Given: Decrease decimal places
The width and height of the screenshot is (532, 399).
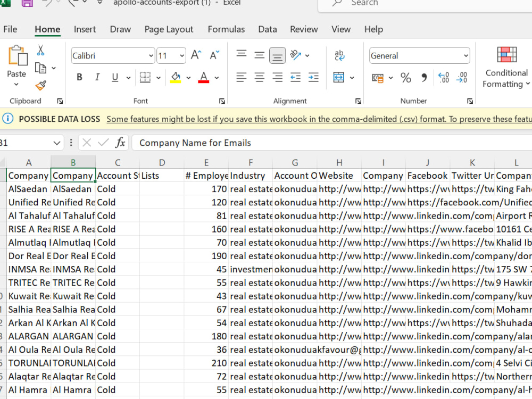Looking at the screenshot, I should click(462, 78).
